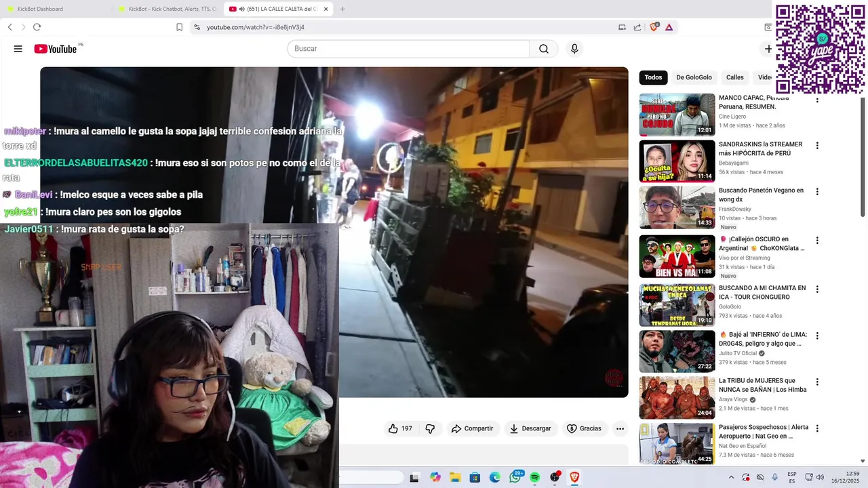
Task: Click the Gracias thanks button
Action: [x=584, y=428]
